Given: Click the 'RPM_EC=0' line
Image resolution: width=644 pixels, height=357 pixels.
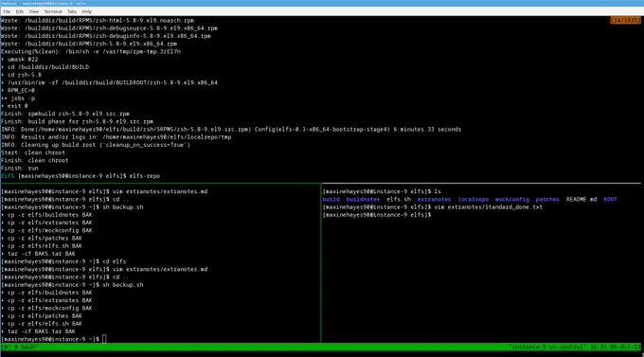Looking at the screenshot, I should coord(18,90).
